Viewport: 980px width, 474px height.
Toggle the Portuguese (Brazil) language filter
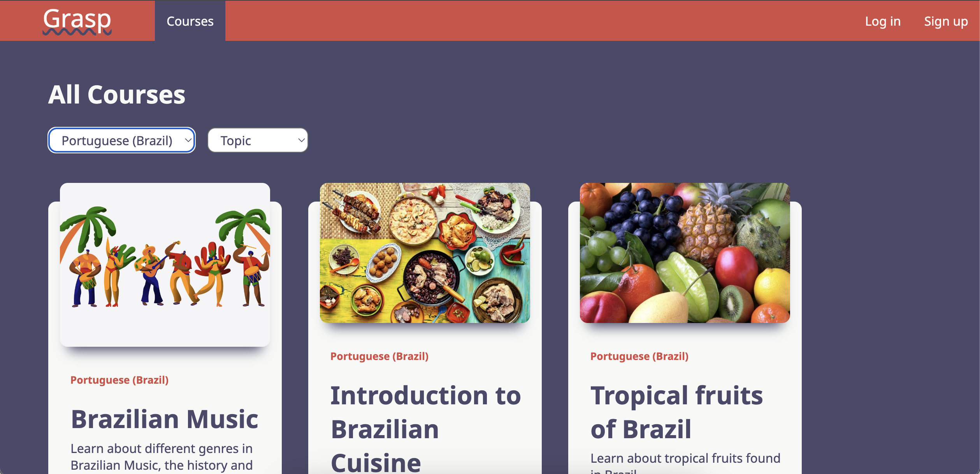pos(122,140)
